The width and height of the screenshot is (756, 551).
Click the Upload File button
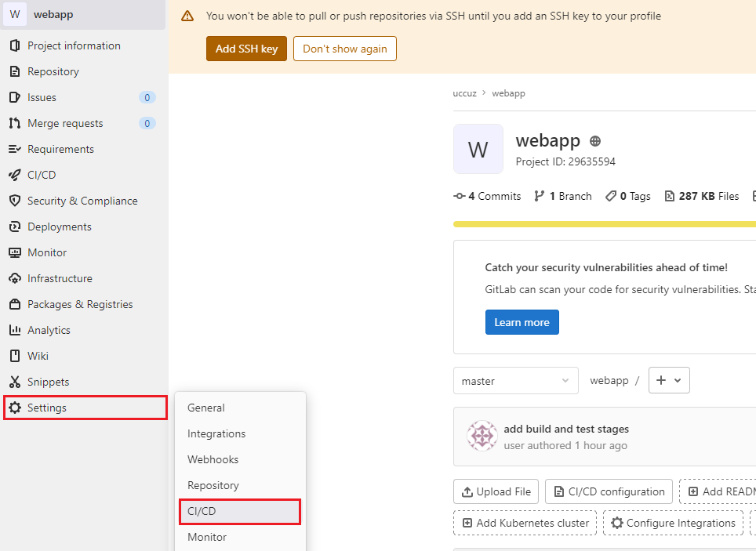(x=496, y=491)
